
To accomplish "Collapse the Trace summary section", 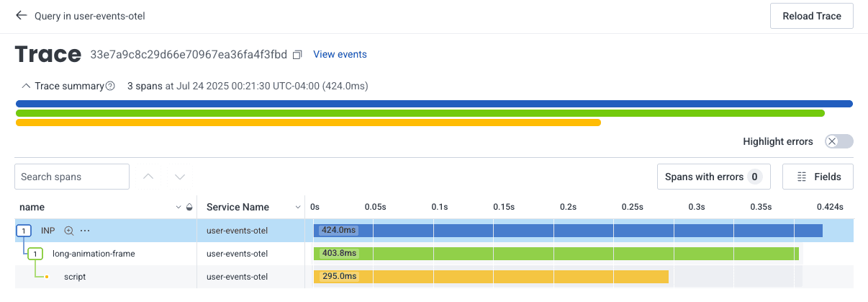I will click(x=26, y=86).
